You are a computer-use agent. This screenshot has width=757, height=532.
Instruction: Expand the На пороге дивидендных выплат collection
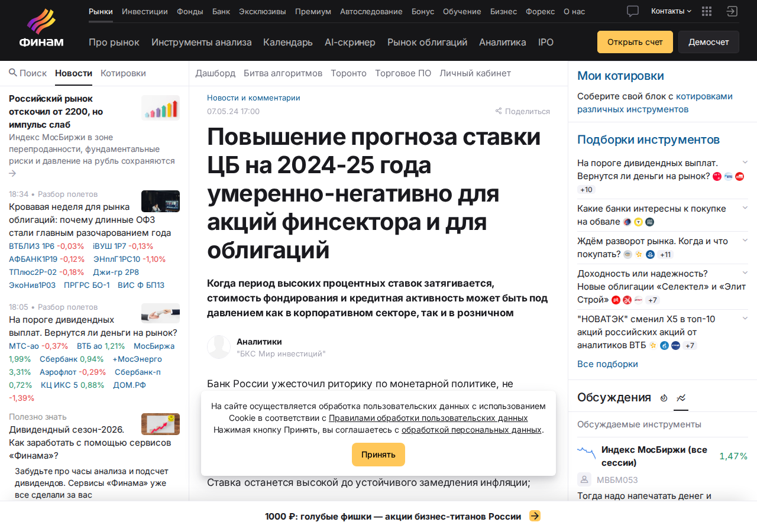(745, 161)
